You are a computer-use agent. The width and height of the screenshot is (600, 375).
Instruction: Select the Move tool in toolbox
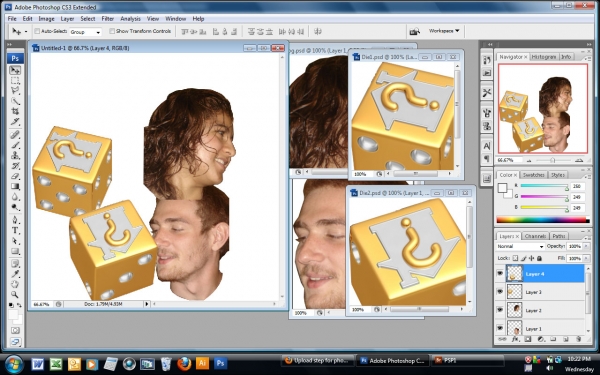(15, 70)
